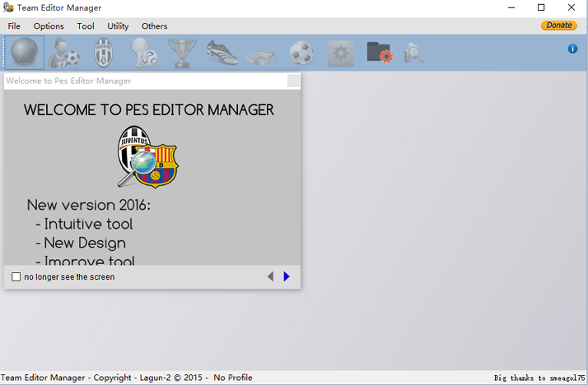
Task: Open the stadium toolbar icon
Action: [x=261, y=57]
